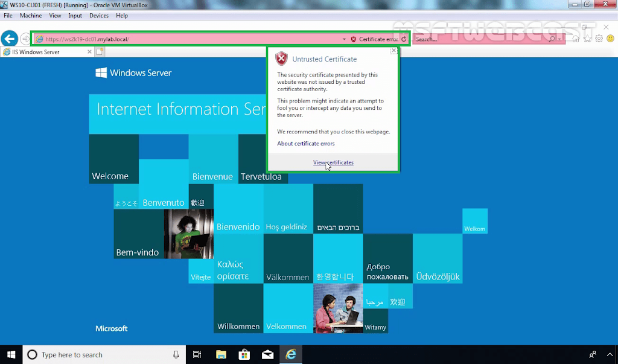Click the Certificate error text in address bar

(378, 39)
